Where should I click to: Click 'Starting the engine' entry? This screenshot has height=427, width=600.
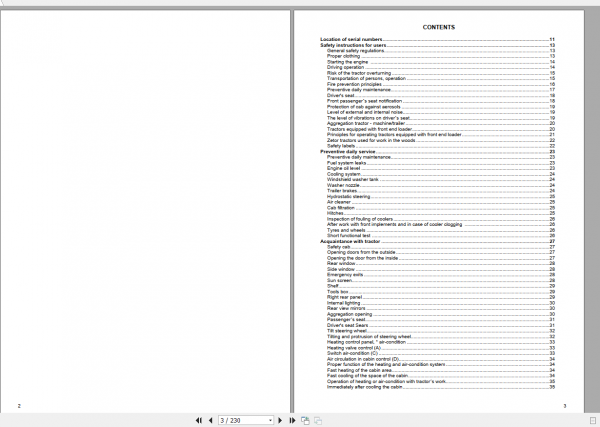(347, 62)
